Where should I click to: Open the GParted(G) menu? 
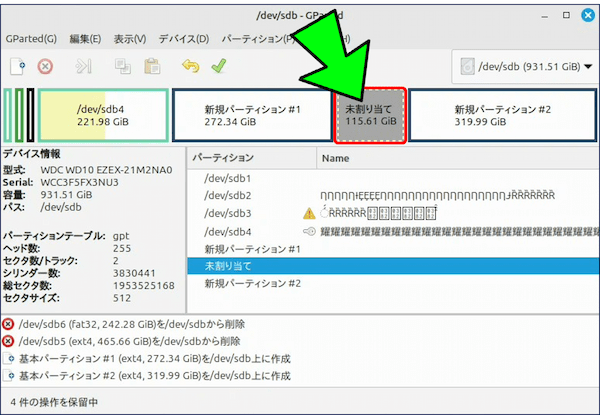(30, 39)
